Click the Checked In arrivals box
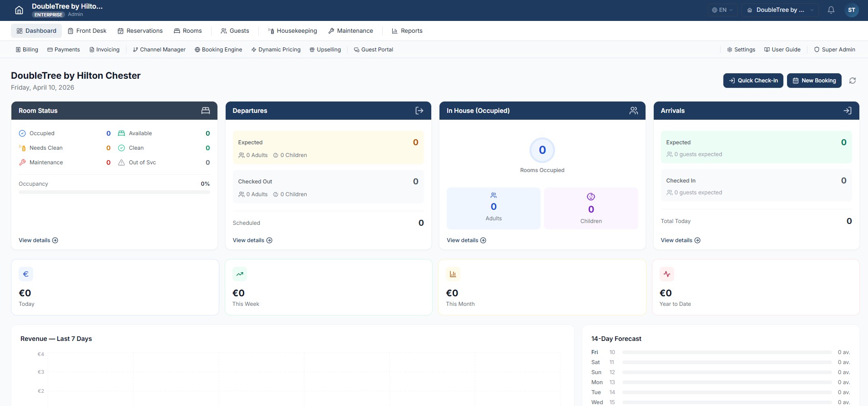The height and width of the screenshot is (406, 868). click(x=756, y=185)
